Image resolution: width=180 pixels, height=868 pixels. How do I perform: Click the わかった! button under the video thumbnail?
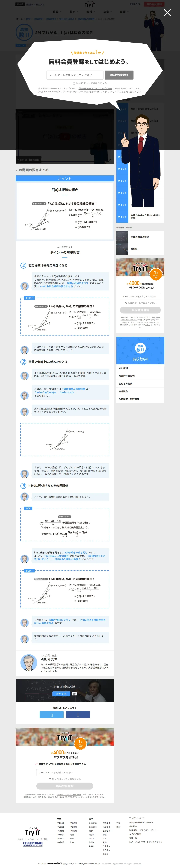coord(61,694)
